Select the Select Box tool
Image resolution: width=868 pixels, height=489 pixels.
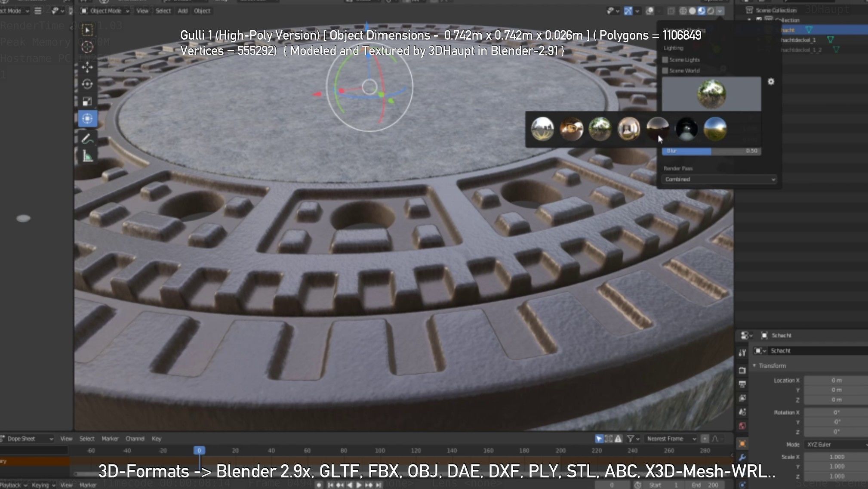[x=87, y=30]
